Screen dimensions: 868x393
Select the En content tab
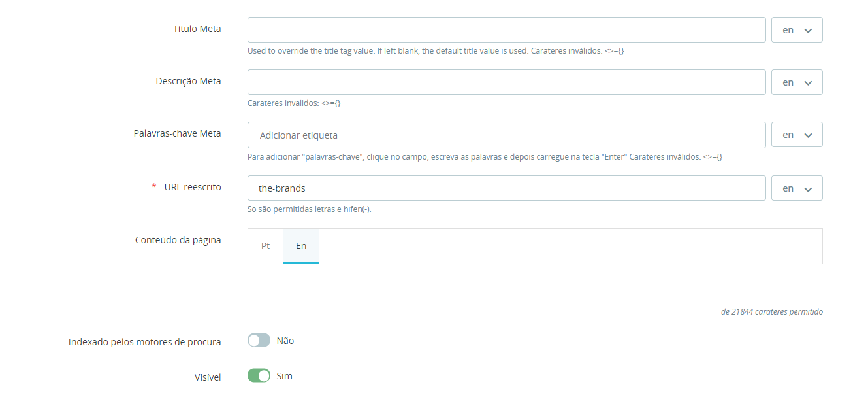tap(301, 247)
